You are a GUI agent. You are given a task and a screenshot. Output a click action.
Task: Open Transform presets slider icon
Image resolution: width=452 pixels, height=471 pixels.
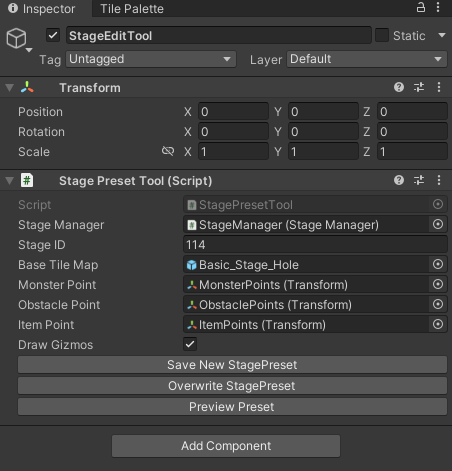(x=419, y=87)
